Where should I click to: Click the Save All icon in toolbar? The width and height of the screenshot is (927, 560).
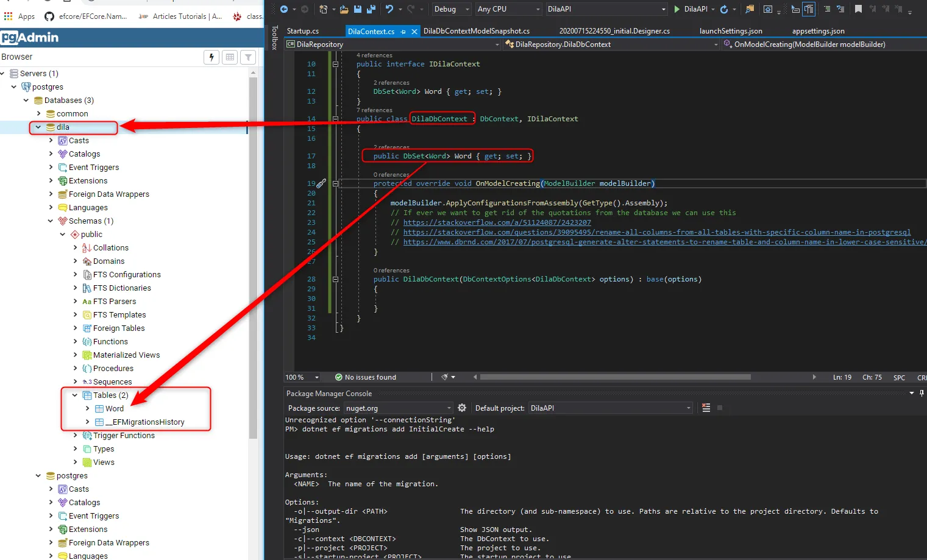371,9
